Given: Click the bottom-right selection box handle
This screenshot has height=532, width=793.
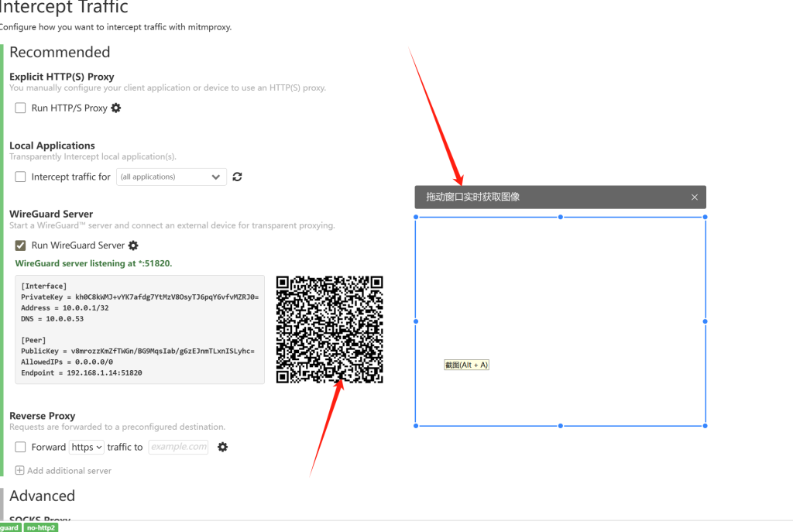Looking at the screenshot, I should pos(705,425).
